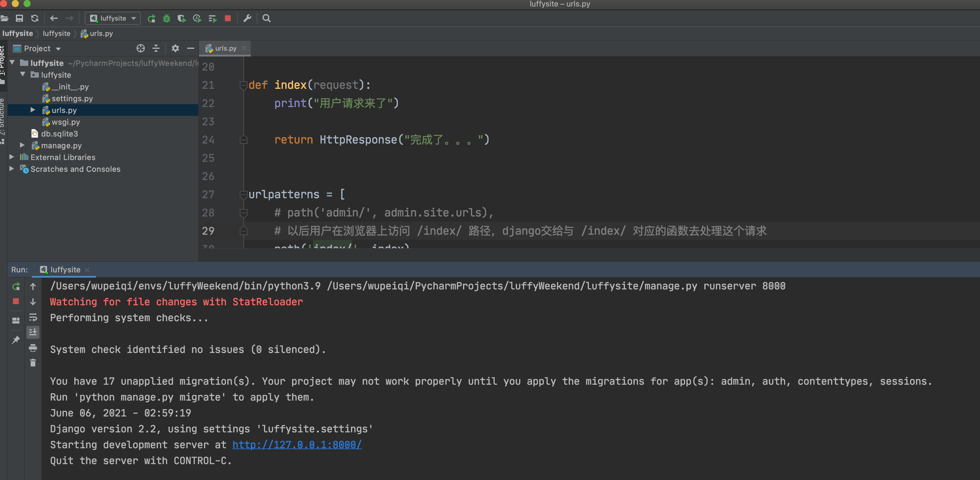Viewport: 980px width, 480px height.
Task: Select db.sqlite3 in project tree
Action: click(x=59, y=134)
